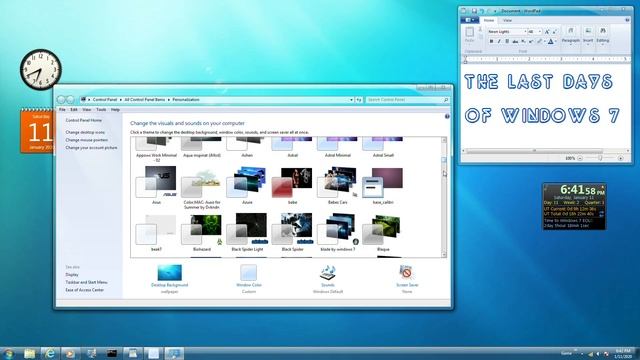Open the Tools menu in Control Panel
640x360 pixels.
[x=101, y=109]
